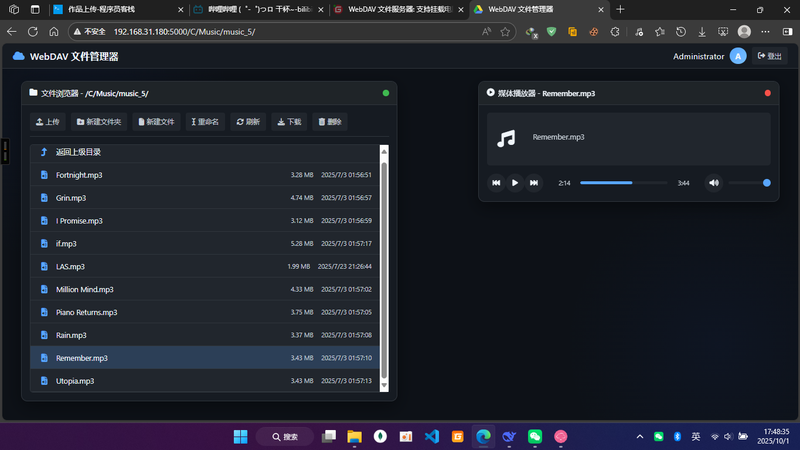
Task: Select Piano Returns.mp3 file
Action: point(205,312)
